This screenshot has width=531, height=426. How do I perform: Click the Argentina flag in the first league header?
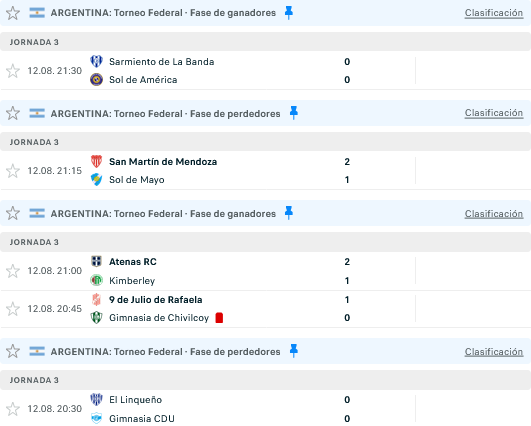point(37,13)
